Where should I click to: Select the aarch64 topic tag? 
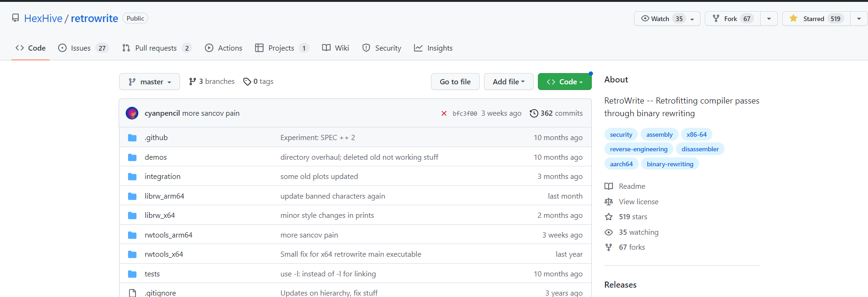(x=621, y=164)
